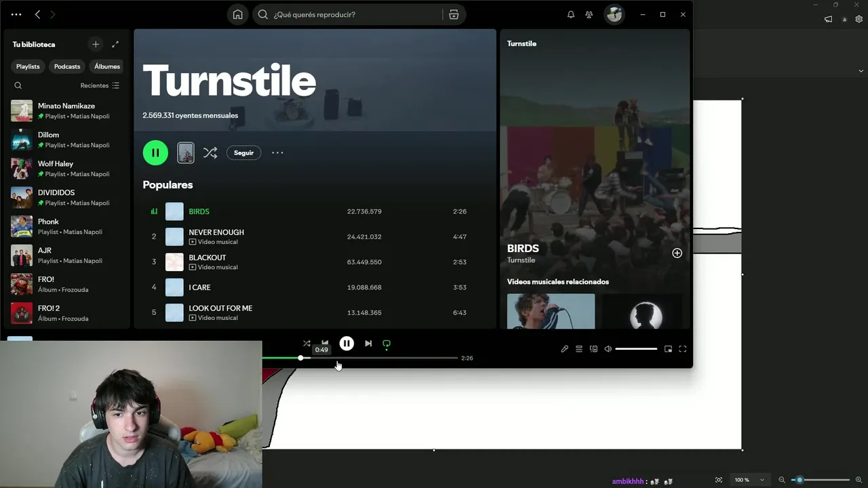Open the first related music video thumbnail
This screenshot has width=868, height=488.
click(x=551, y=311)
